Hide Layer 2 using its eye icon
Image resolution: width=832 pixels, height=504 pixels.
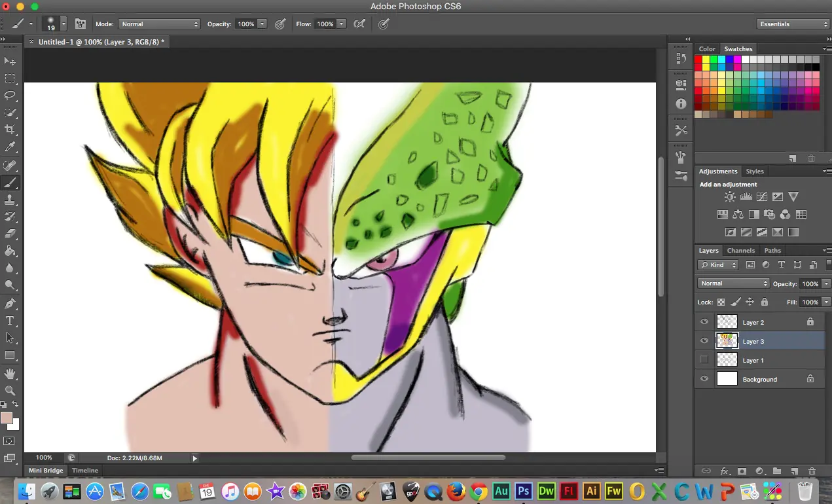point(704,322)
